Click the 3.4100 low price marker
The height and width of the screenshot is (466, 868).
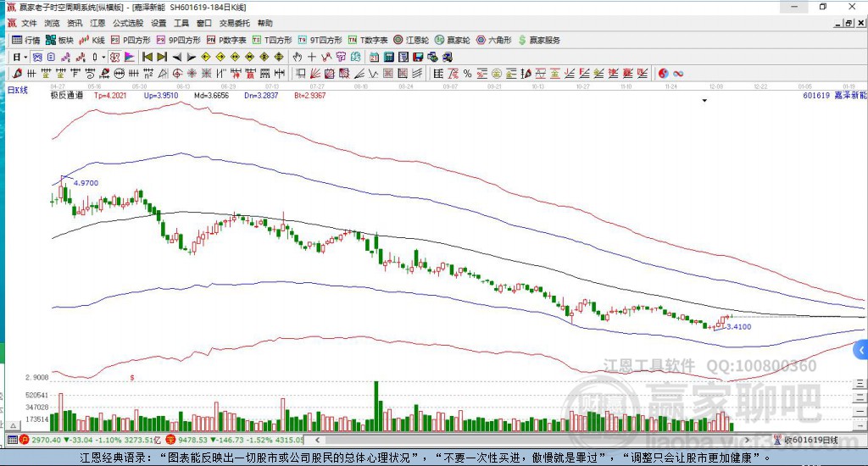(739, 327)
